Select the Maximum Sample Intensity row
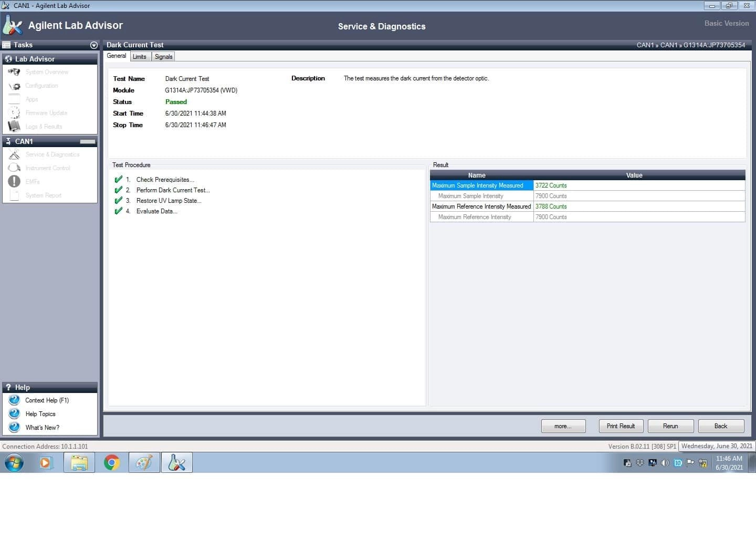Viewport: 756px width, 538px height. [587, 196]
